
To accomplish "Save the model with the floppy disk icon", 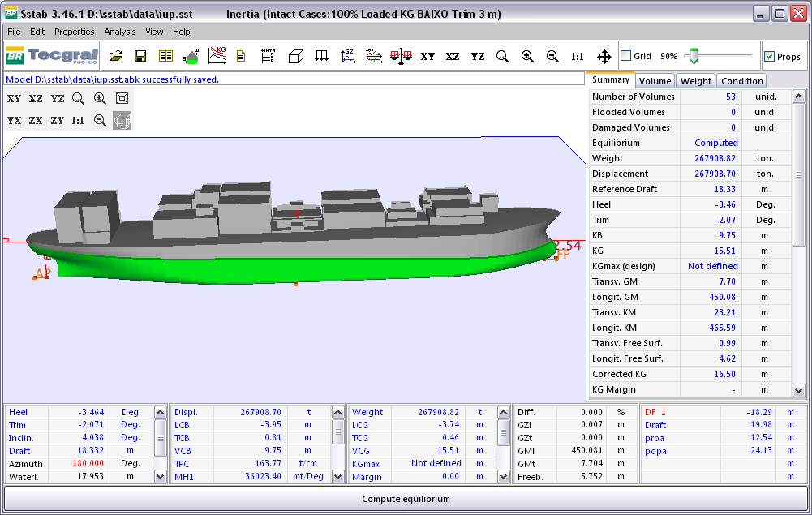I will 140,56.
